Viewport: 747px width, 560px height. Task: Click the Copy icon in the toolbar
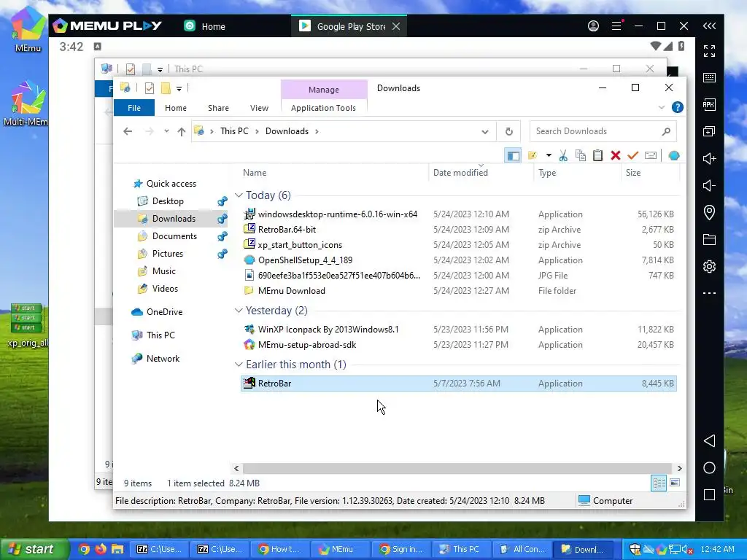tap(580, 155)
